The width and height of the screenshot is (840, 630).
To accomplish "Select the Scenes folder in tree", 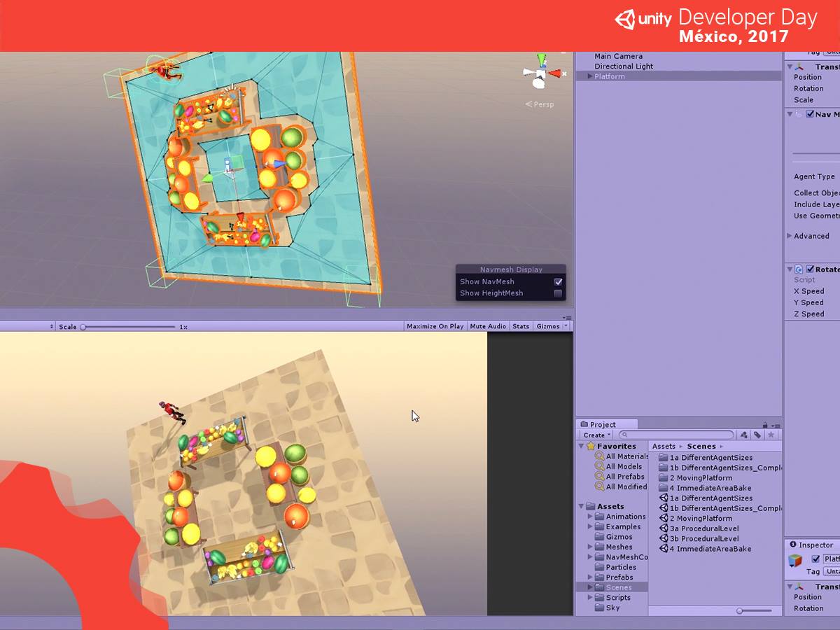I will click(x=612, y=587).
